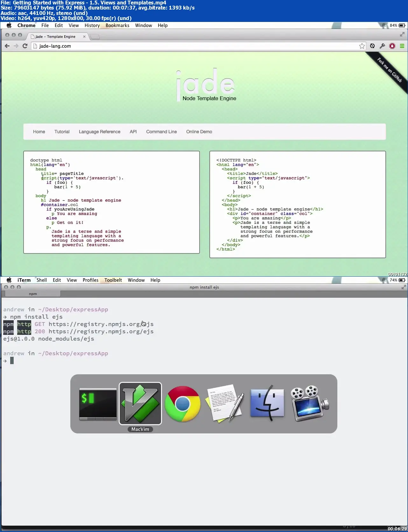Viewport: 408px width, 532px height.
Task: Select MacVim icon in app switcher
Action: coord(140,404)
